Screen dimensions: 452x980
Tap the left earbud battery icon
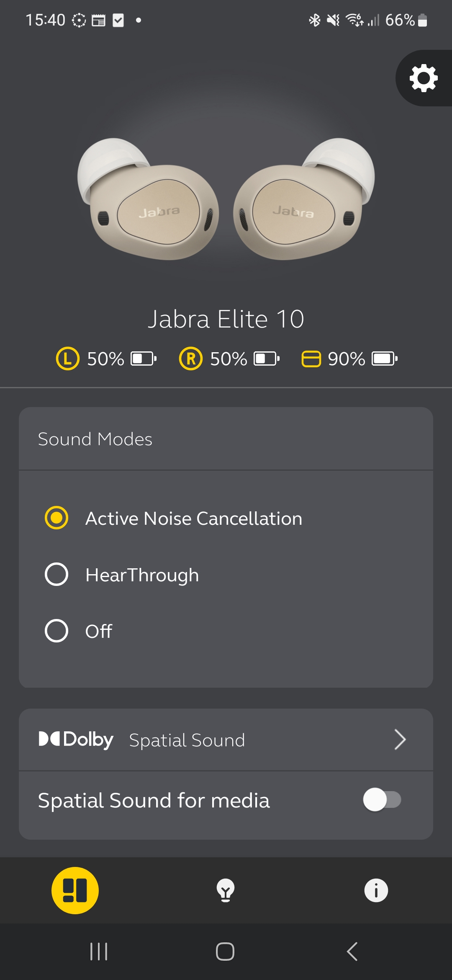144,359
